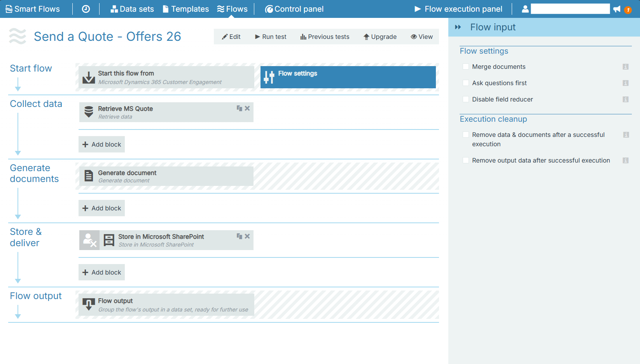Open the Retrieve MS Quote block
Viewport: 640px width, 364px height.
pyautogui.click(x=166, y=112)
